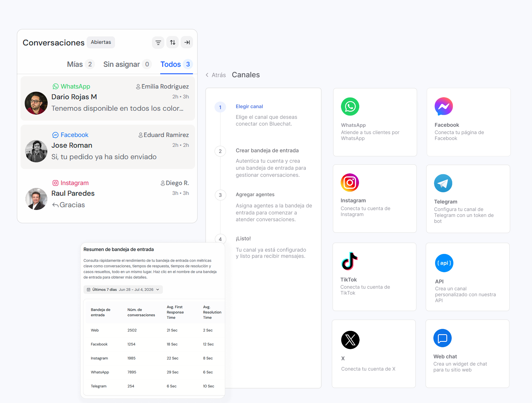Open the Abiertas status dropdown
Image resolution: width=532 pixels, height=403 pixels.
[x=101, y=42]
